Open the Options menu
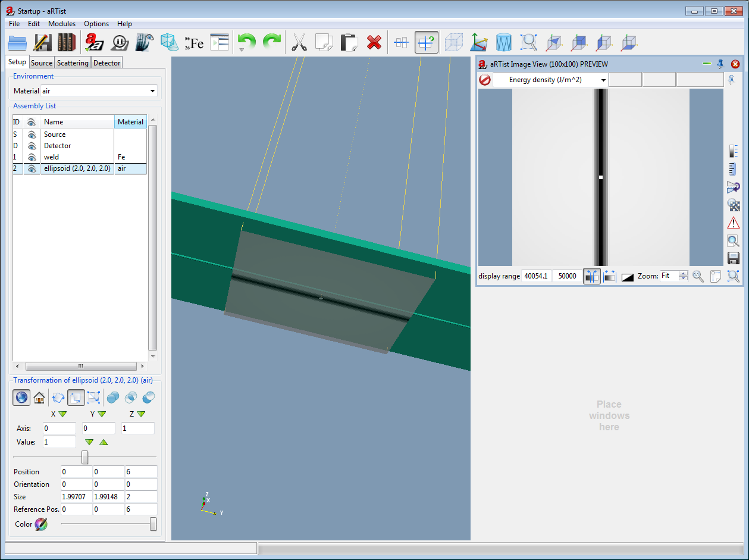Viewport: 749px width, 560px height. [96, 24]
